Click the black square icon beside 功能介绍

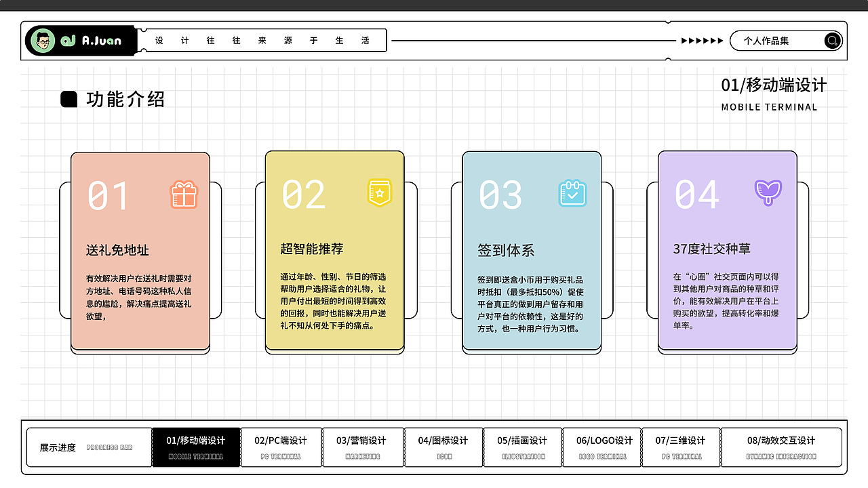[68, 99]
